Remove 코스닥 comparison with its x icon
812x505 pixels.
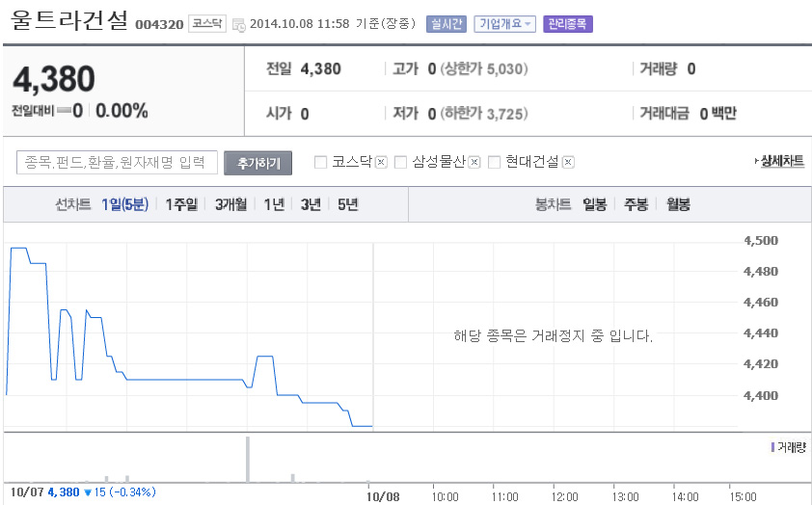[381, 163]
